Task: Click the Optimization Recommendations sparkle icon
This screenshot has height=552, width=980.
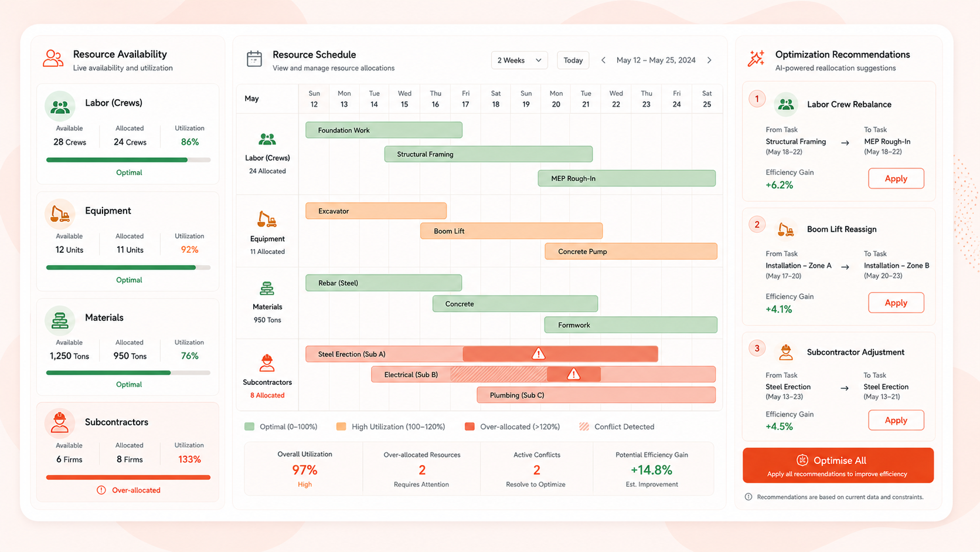Action: click(x=756, y=58)
